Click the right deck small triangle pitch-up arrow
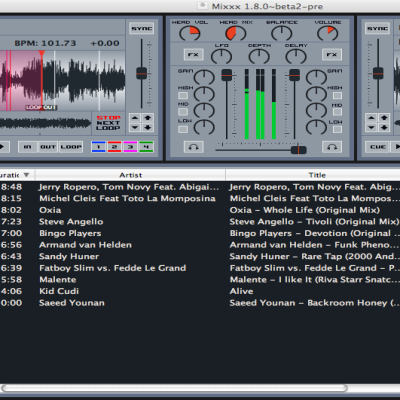This screenshot has height=400, width=400. (x=371, y=118)
